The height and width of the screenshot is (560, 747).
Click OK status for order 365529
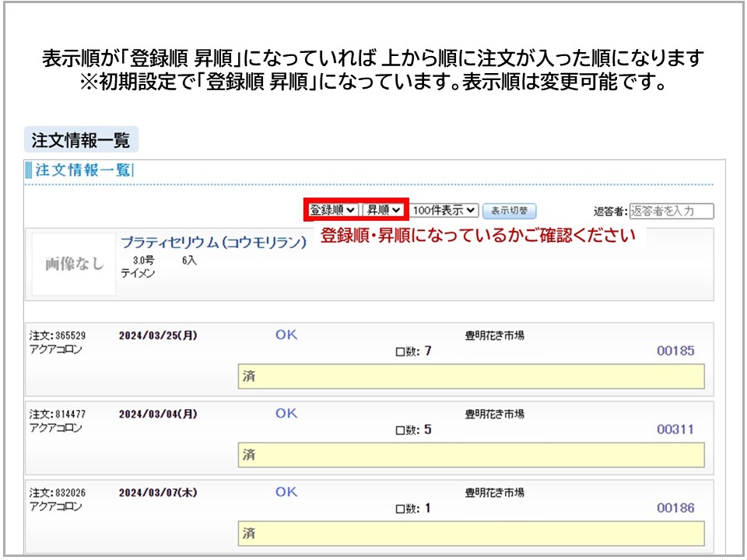(286, 334)
